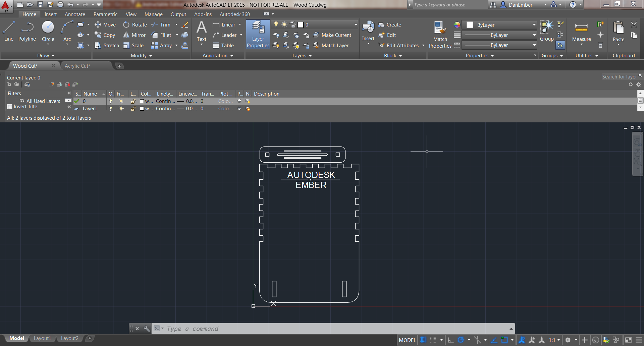Open Linear dimension dropdown arrow
This screenshot has height=346, width=644.
240,25
